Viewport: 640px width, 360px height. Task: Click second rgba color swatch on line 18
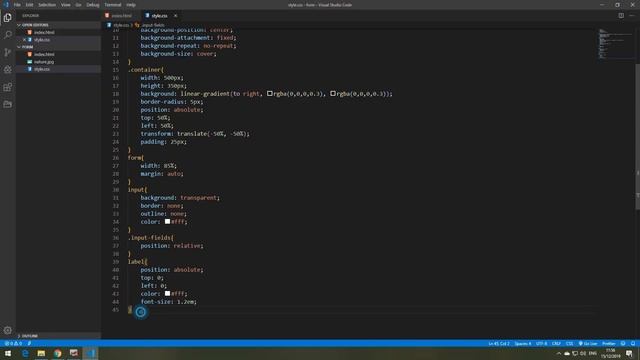(x=333, y=93)
